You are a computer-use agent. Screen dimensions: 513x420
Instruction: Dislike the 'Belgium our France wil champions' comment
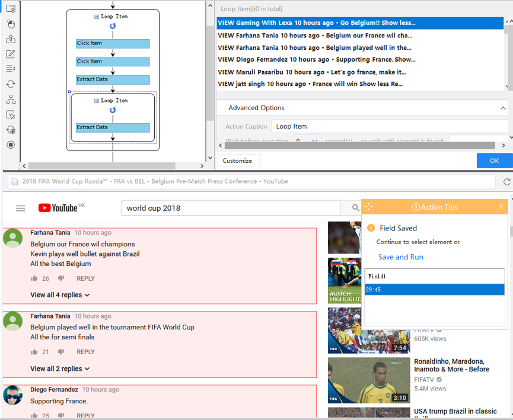pos(61,278)
